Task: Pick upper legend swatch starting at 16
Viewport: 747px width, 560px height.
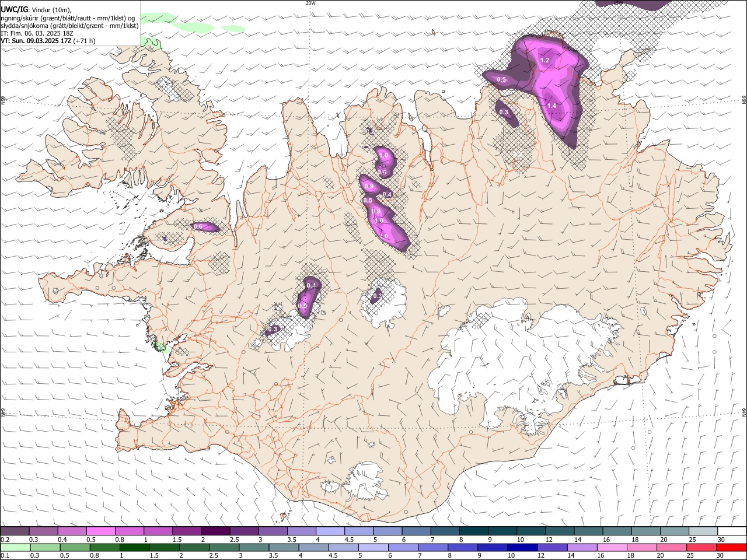Action: 617,531
